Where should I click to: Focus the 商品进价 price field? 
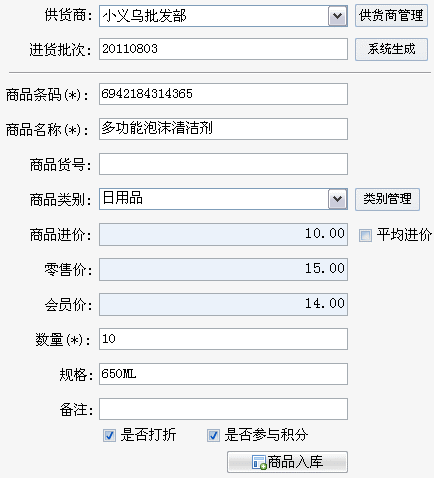[223, 235]
